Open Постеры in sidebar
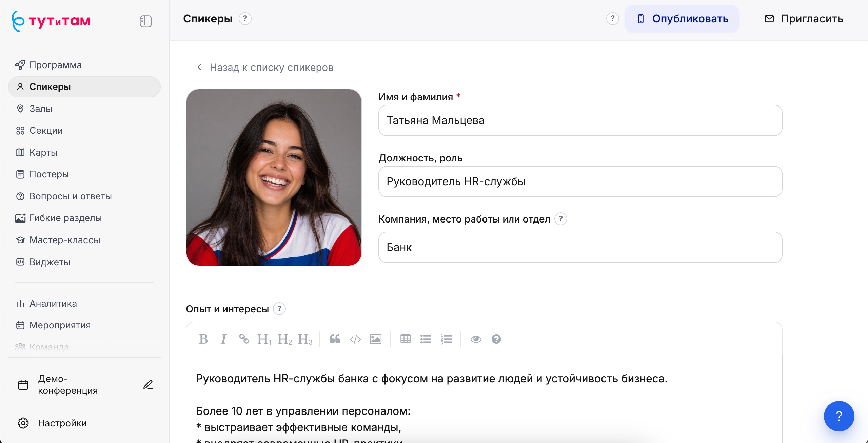 tap(84, 174)
